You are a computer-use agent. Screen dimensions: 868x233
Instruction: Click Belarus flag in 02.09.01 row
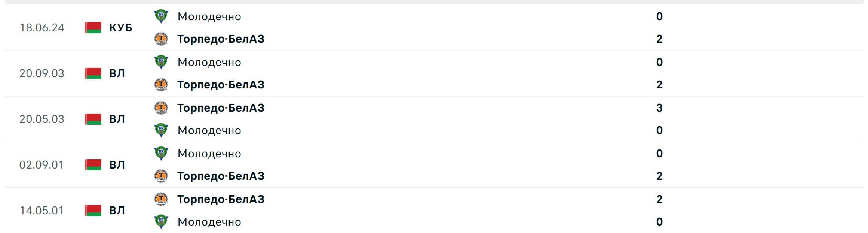[x=93, y=165]
